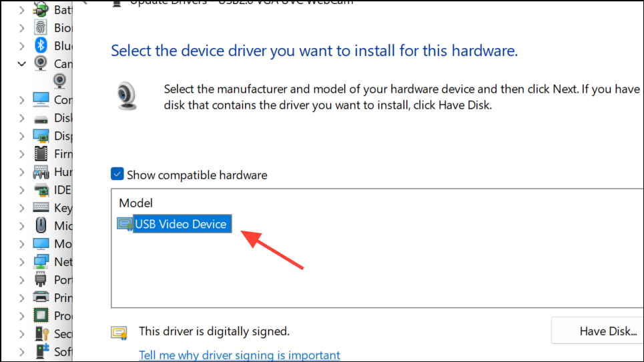The image size is (644, 362).
Task: Click the Processors chip icon
Action: pos(41,315)
